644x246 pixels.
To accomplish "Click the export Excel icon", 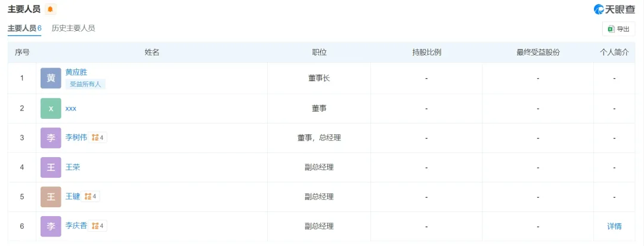I will tap(611, 29).
